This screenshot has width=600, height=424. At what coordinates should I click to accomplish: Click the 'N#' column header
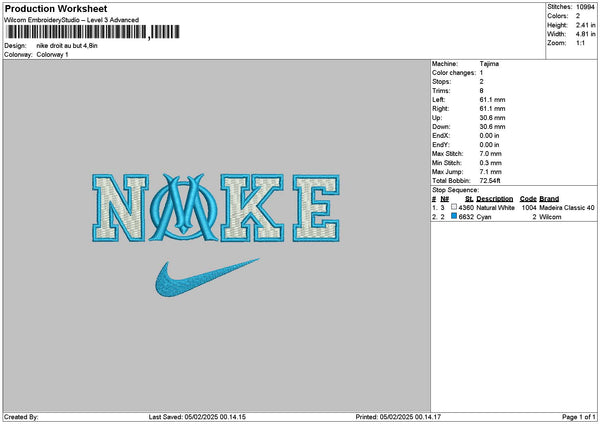pyautogui.click(x=444, y=199)
